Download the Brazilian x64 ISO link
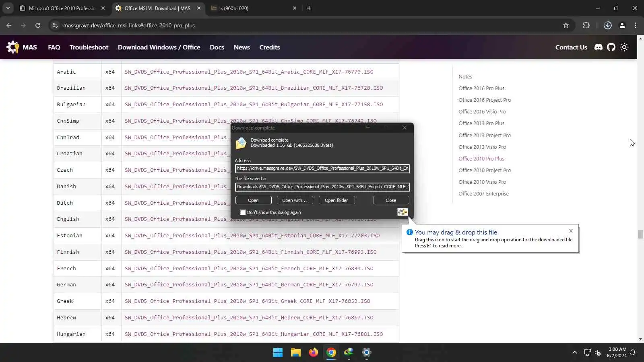 point(254,88)
